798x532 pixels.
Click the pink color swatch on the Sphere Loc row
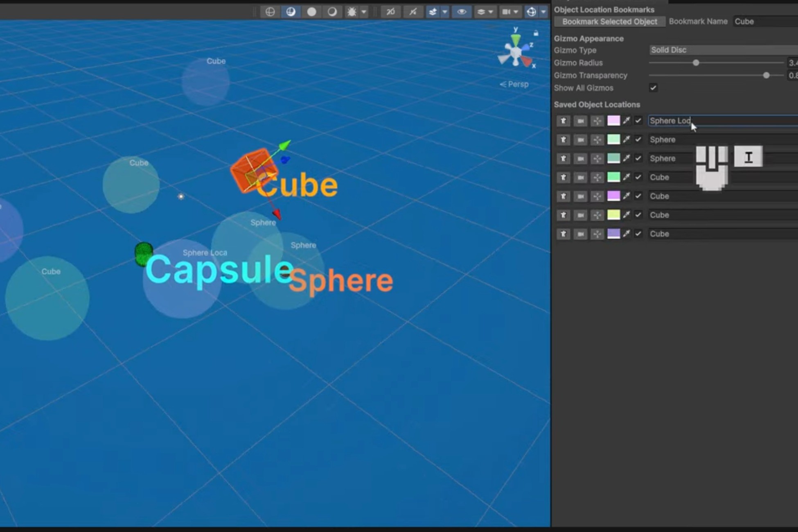(x=614, y=121)
